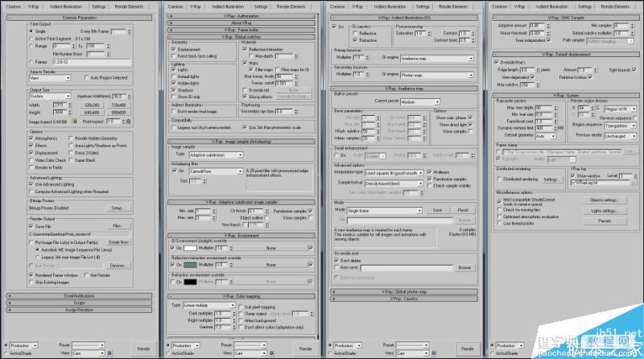
Task: Expand the V-Ray Global photon map rollout
Action: point(404,291)
